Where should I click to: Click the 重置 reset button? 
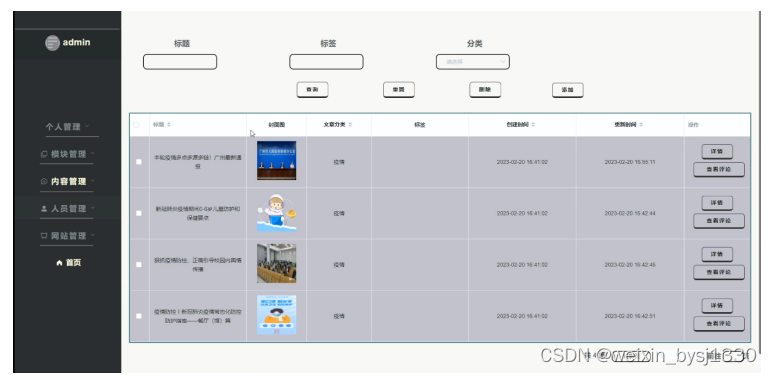(x=399, y=90)
